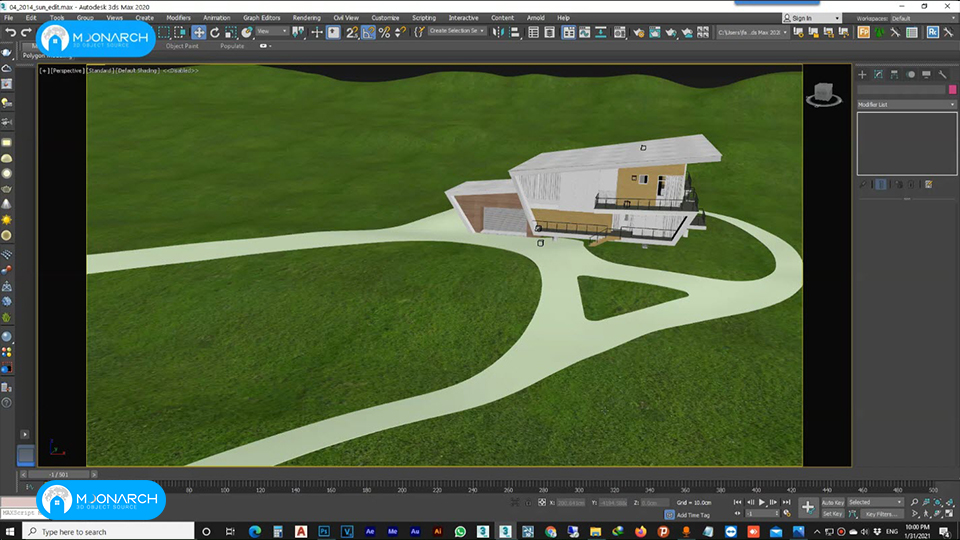This screenshot has height=540, width=960.
Task: Click the Mirror tool icon
Action: (x=498, y=32)
